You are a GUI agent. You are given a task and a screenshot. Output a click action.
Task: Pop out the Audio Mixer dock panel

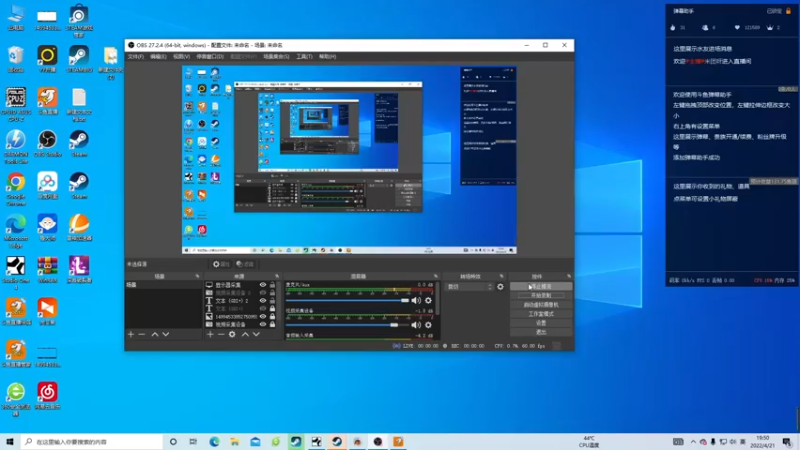pyautogui.click(x=436, y=277)
